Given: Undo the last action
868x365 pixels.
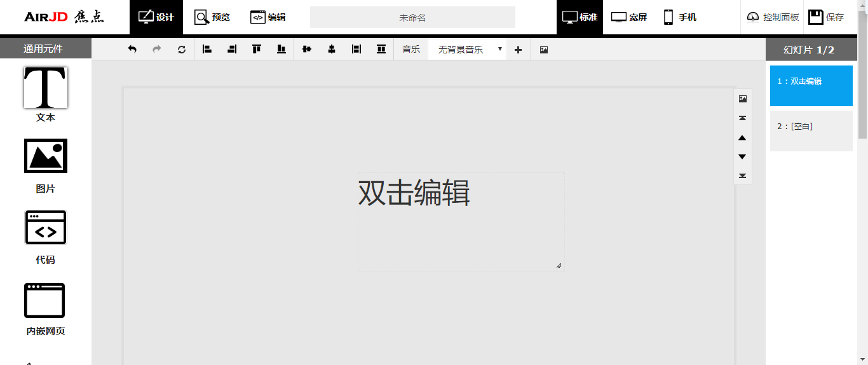Looking at the screenshot, I should pos(132,50).
